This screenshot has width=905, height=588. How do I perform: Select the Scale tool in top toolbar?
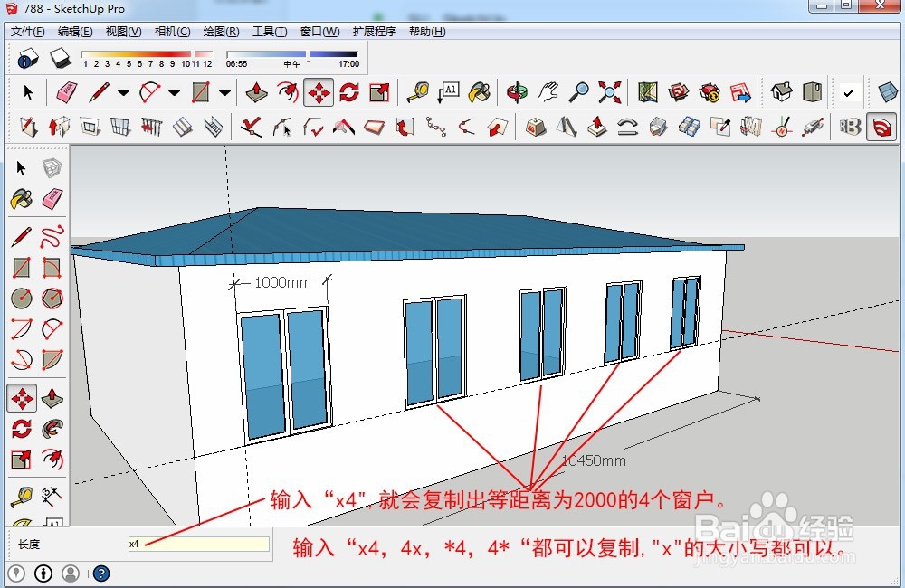click(379, 92)
